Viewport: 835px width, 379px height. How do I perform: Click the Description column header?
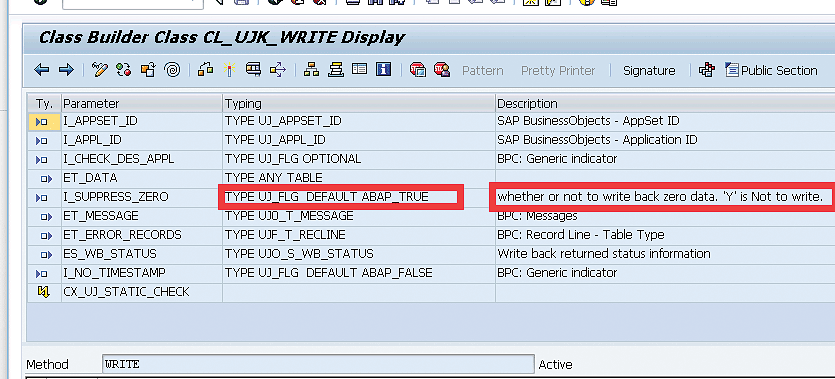tap(665, 103)
